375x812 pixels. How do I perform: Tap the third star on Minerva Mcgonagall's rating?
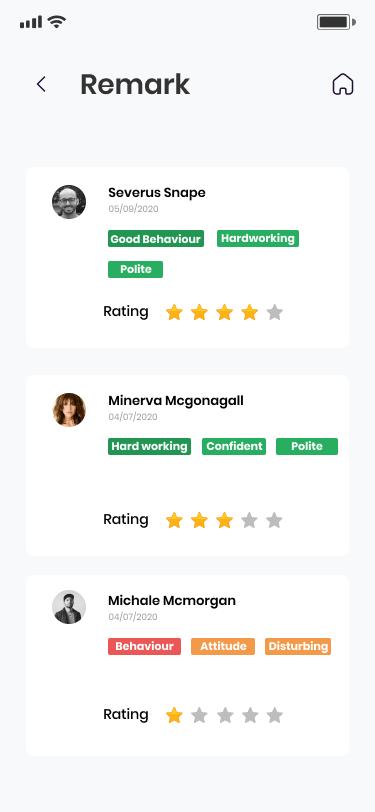coord(224,520)
